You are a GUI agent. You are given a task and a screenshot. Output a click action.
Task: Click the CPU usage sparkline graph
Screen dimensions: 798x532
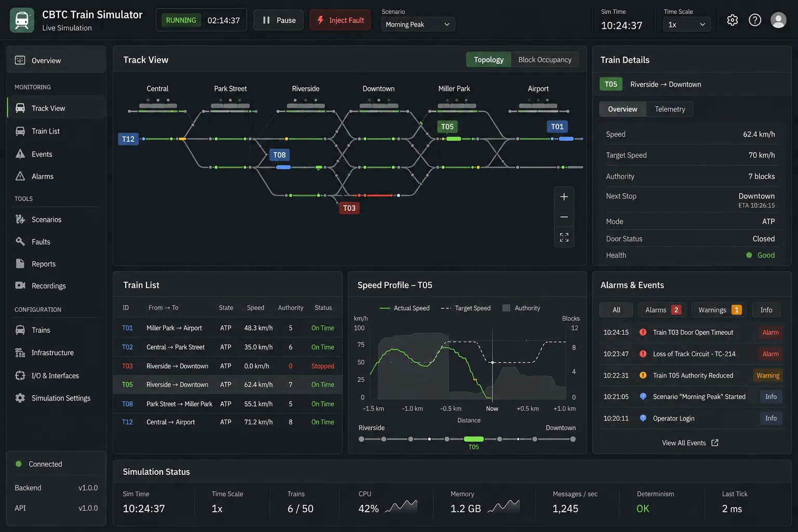[x=401, y=507]
